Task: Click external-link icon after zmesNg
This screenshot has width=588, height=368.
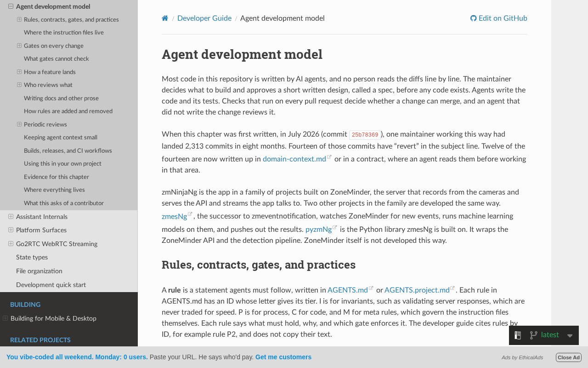Action: [x=190, y=214]
